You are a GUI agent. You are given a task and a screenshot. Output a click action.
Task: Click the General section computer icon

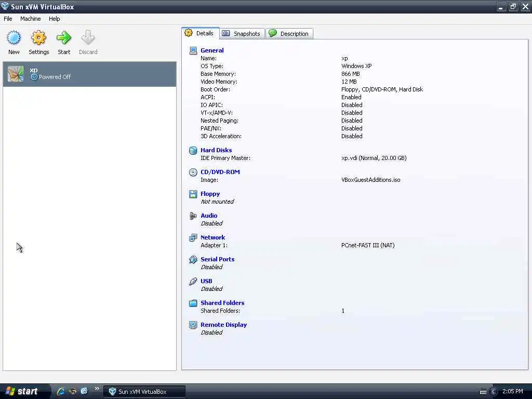(x=193, y=51)
